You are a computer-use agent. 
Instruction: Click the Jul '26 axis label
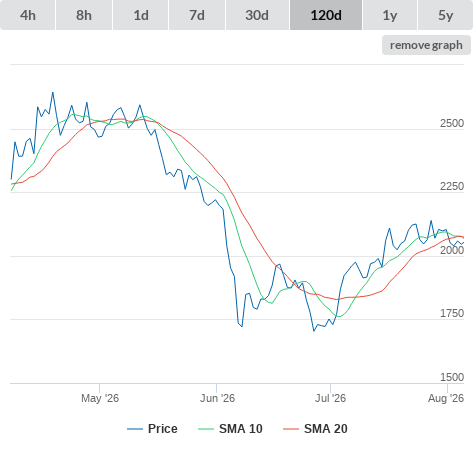(330, 398)
